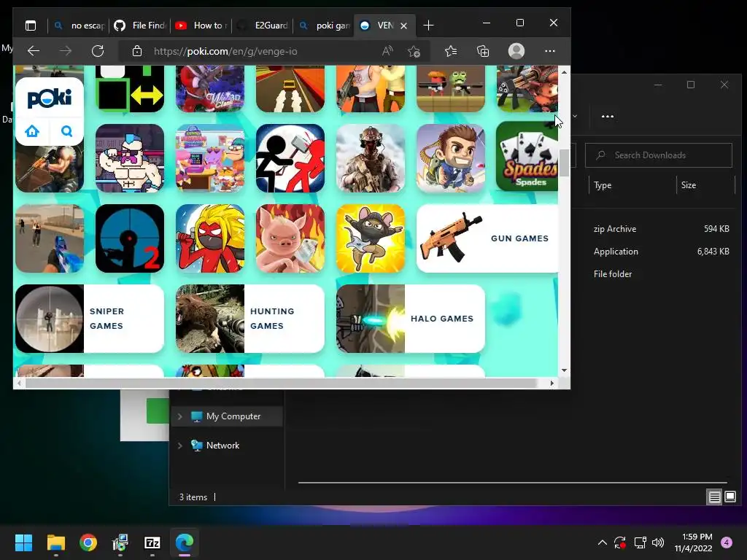Switch File Explorer to details view icon

click(x=714, y=497)
